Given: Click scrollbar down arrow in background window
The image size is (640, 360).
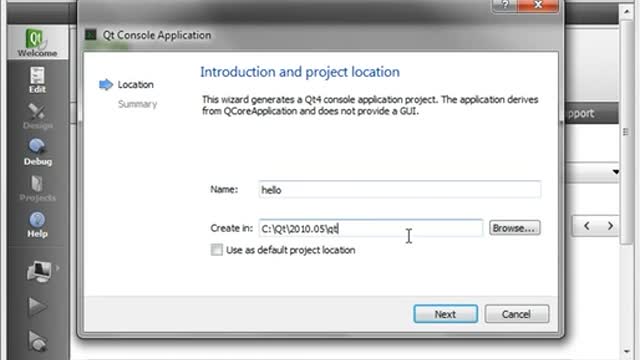Looking at the screenshot, I should pyautogui.click(x=627, y=351).
